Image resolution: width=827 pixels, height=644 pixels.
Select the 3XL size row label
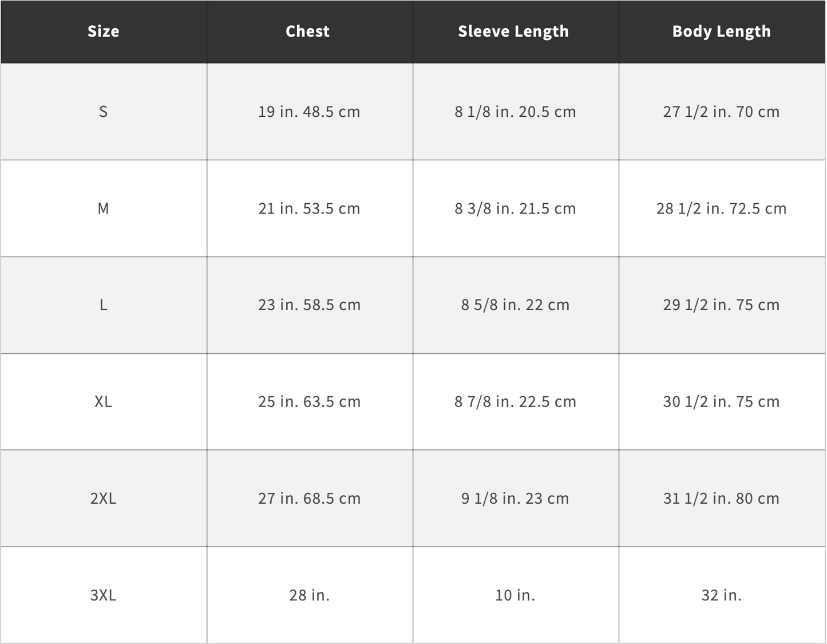pyautogui.click(x=104, y=595)
